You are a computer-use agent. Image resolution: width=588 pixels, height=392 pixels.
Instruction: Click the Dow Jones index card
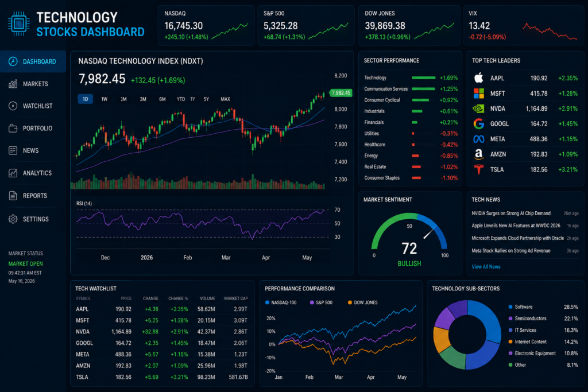(x=409, y=25)
